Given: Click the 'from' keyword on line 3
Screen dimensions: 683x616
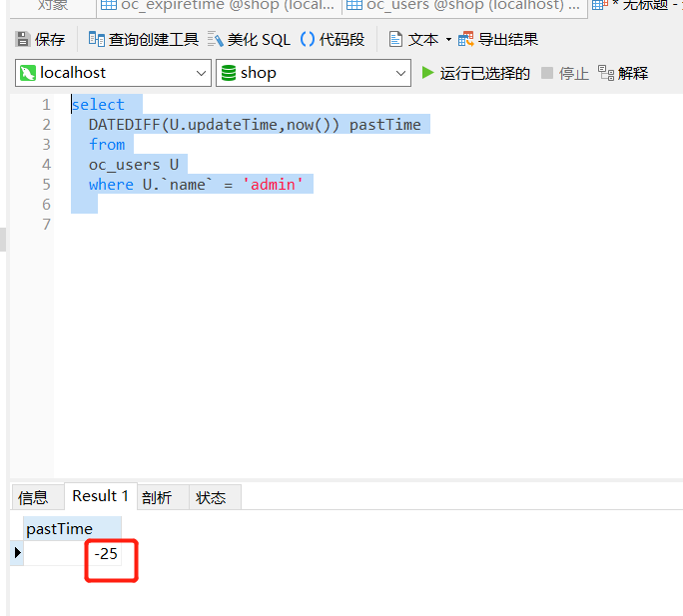Looking at the screenshot, I should (x=107, y=144).
